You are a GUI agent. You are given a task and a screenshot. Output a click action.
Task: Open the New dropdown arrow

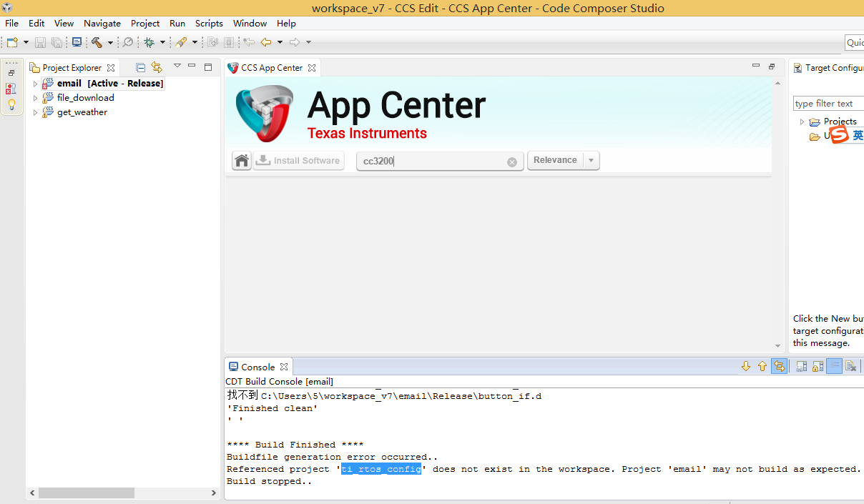coord(26,43)
